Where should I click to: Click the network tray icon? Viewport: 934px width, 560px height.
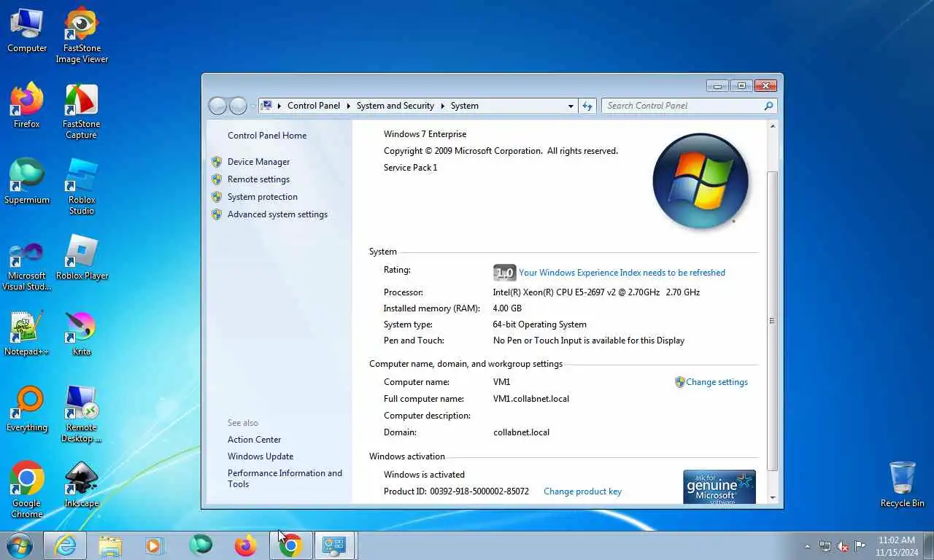tap(825, 546)
